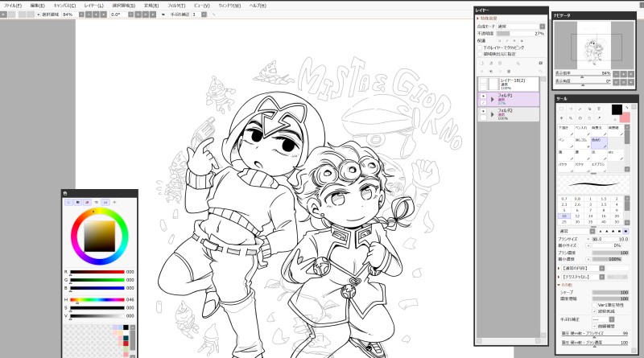Select the 下描き brush preset
Image resolution: width=644 pixels, height=358 pixels.
[565, 130]
